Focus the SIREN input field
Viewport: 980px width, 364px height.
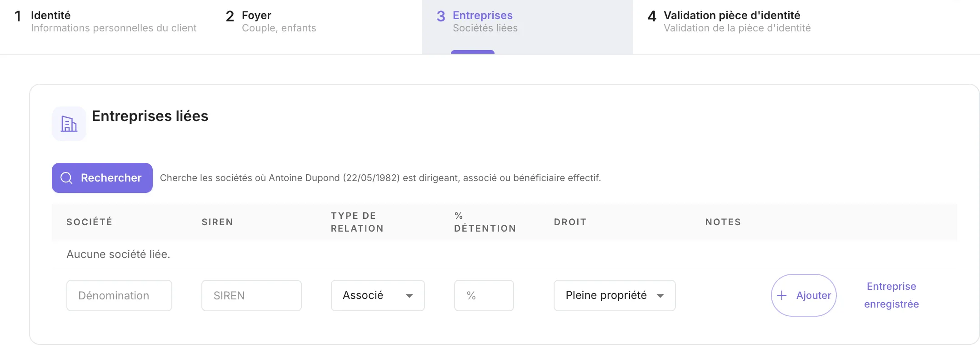[251, 295]
